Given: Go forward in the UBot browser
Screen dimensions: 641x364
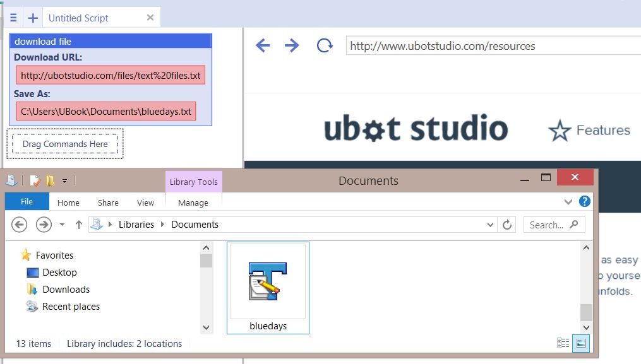Looking at the screenshot, I should pyautogui.click(x=292, y=45).
